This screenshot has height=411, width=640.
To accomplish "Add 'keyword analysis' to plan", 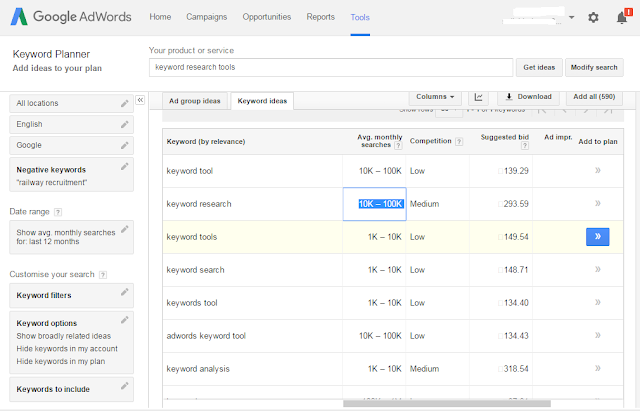I will pyautogui.click(x=598, y=369).
